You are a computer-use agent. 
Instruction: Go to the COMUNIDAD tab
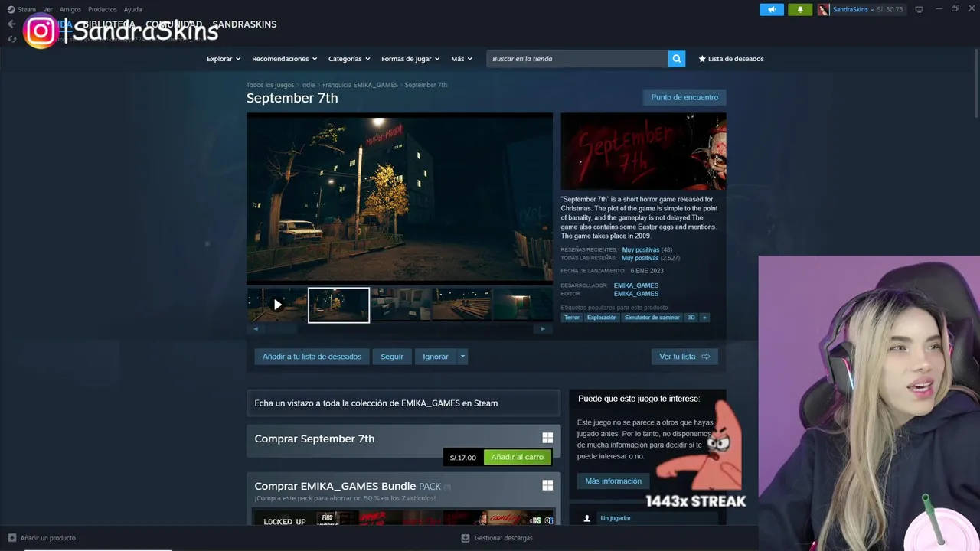pyautogui.click(x=174, y=24)
